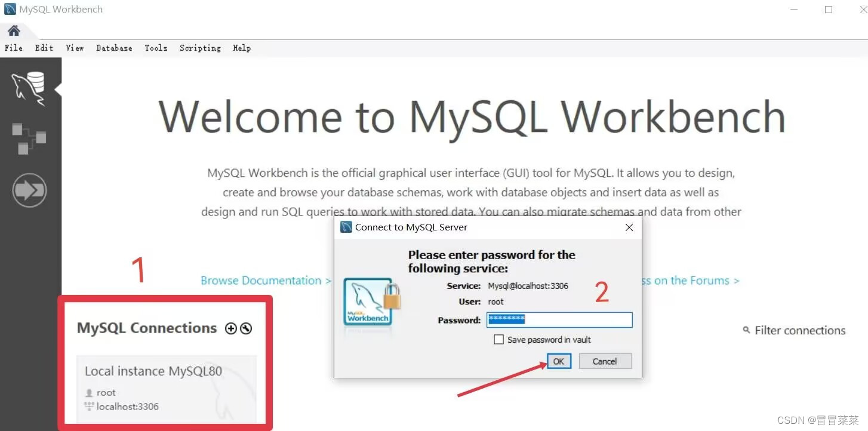Click the root user icon on connection tile

point(90,393)
